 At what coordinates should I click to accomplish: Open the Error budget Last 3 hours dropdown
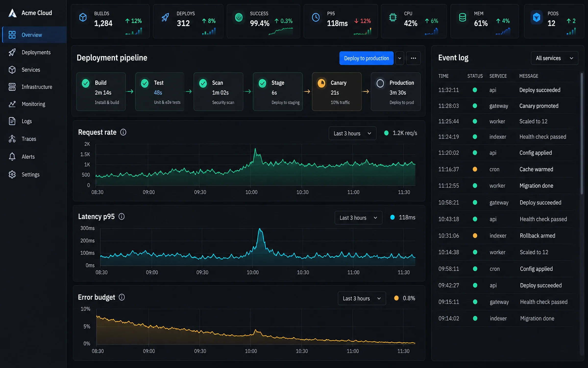(x=362, y=298)
